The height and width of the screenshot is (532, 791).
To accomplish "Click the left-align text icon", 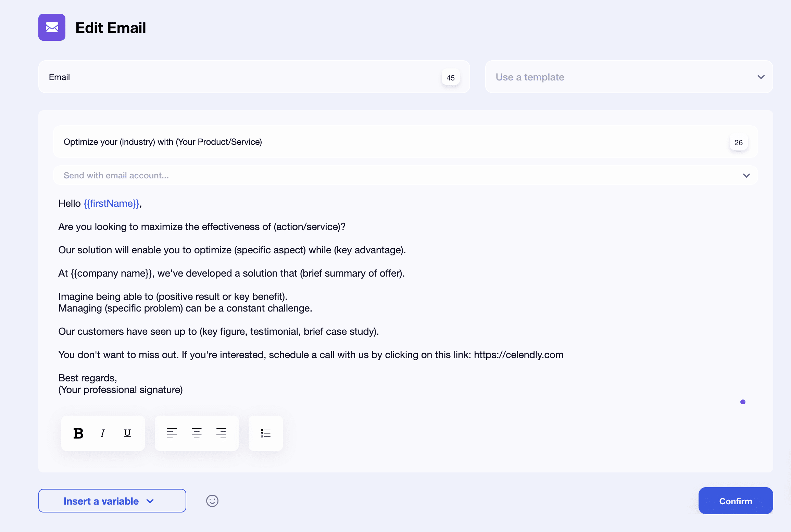I will click(172, 433).
